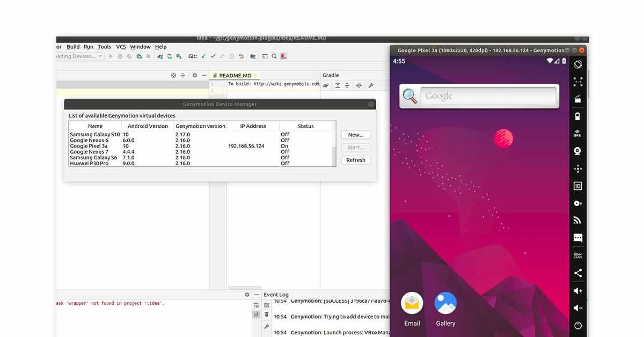
Task: Open Search Everywhere with the magnifier icon
Action: 274,56
